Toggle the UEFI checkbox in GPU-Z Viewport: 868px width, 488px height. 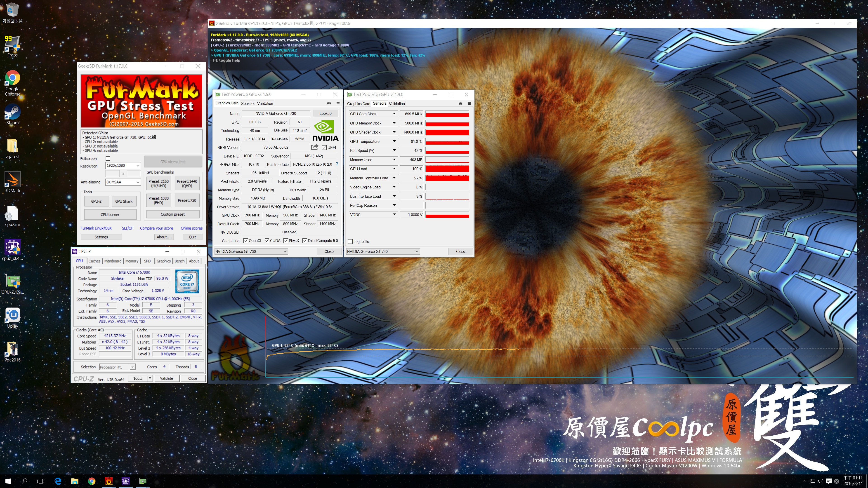[324, 148]
